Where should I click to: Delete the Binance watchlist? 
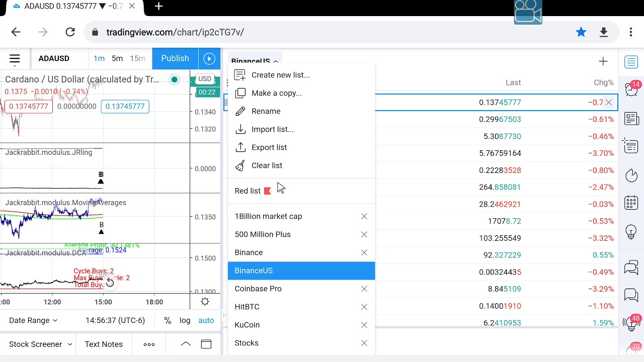tap(364, 252)
